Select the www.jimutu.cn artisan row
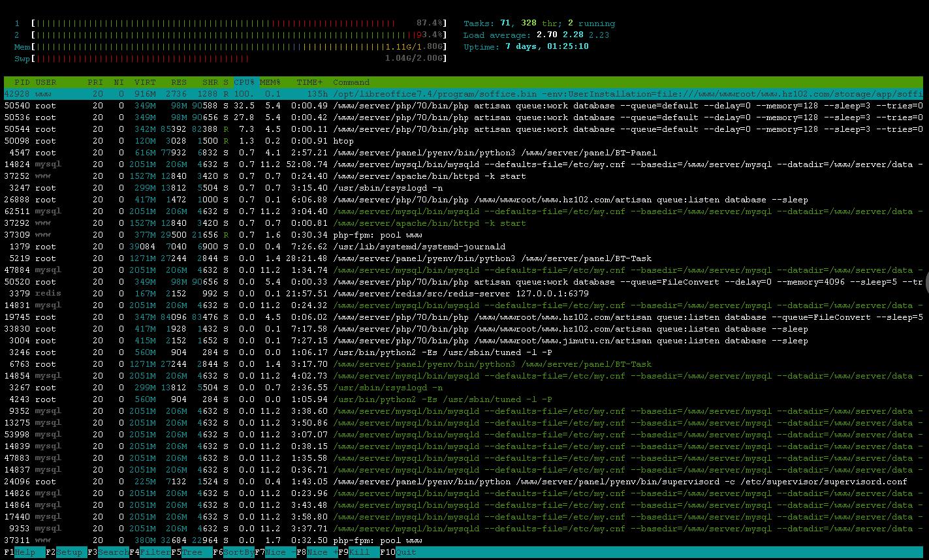Viewport: 929px width, 560px height. point(464,341)
